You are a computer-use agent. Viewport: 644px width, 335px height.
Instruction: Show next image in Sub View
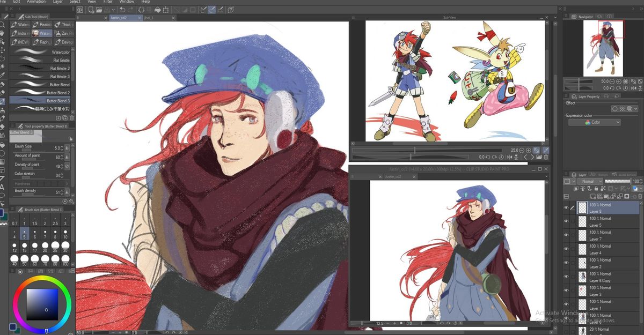point(532,157)
